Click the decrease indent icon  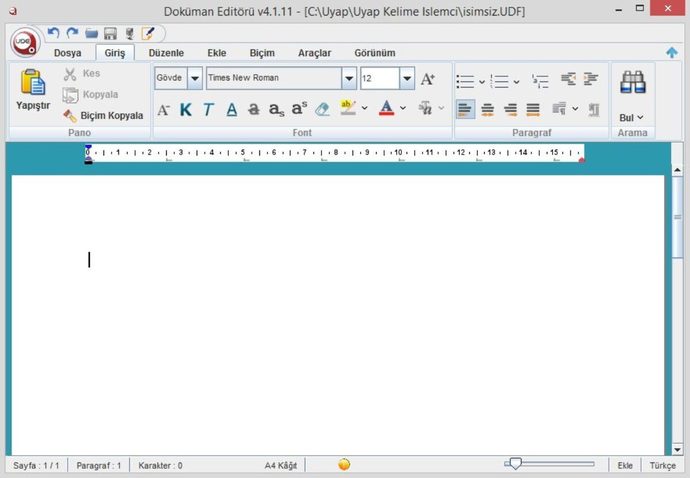coord(568,79)
